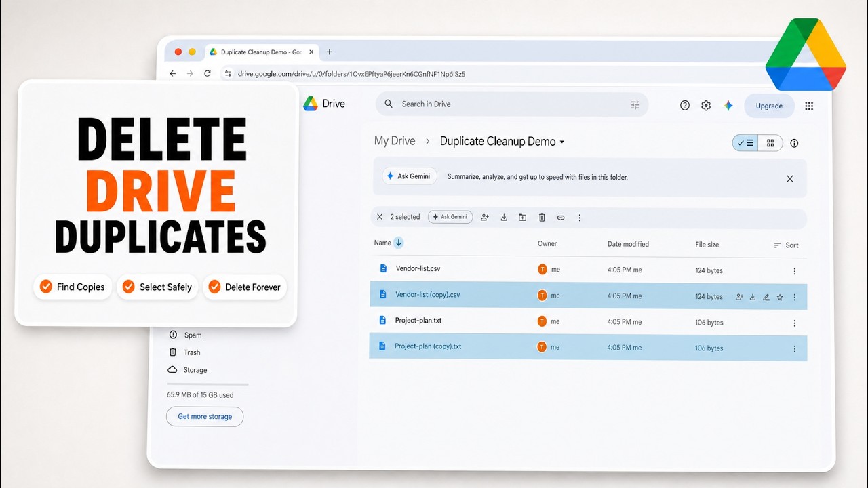Open the Help icon in Drive header
868x488 pixels.
click(685, 106)
